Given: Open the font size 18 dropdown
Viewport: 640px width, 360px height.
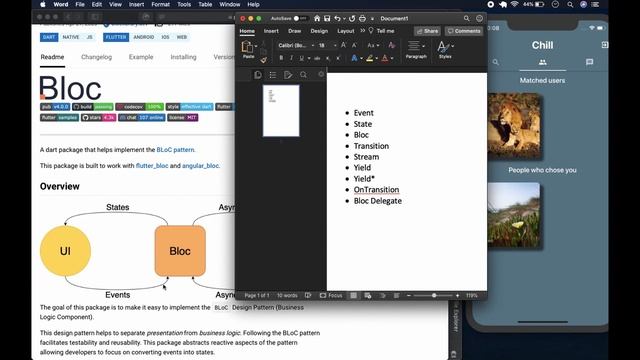Looking at the screenshot, I should (335, 45).
